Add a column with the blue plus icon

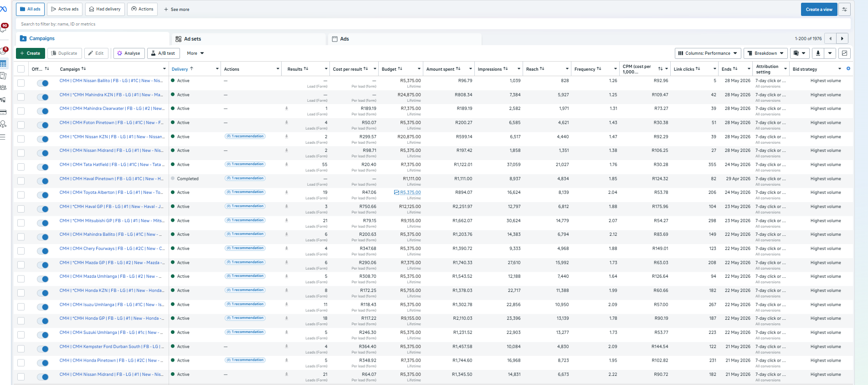coord(848,68)
